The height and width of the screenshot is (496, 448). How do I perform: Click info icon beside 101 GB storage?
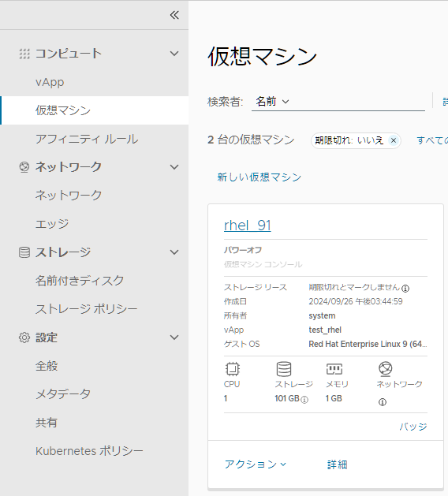(304, 400)
